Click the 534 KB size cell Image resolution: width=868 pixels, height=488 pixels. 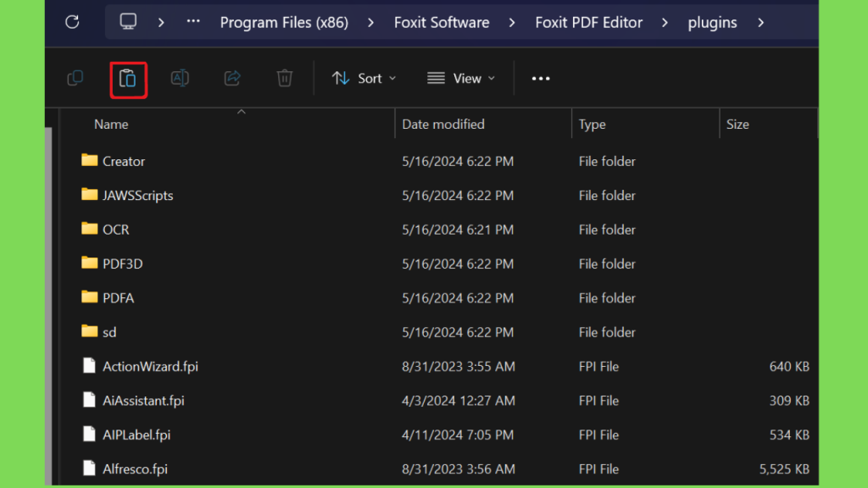tap(789, 435)
